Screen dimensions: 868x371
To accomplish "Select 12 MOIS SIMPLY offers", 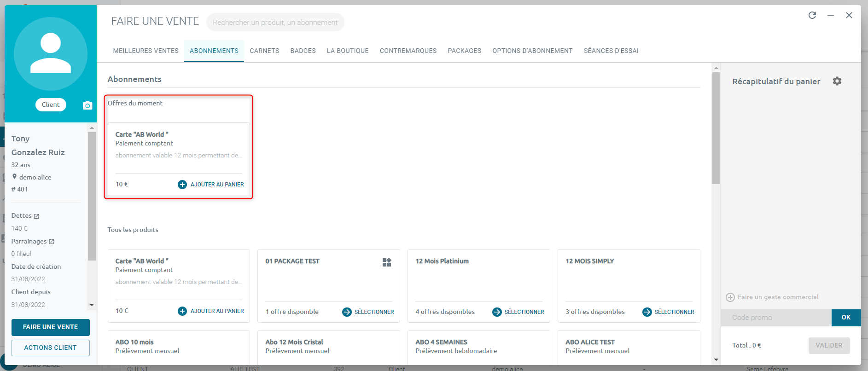I will (x=668, y=312).
